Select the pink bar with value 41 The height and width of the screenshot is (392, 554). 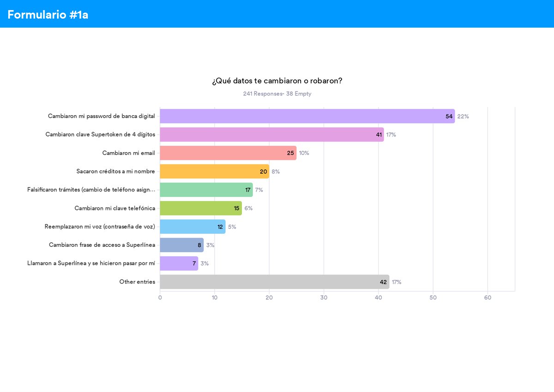(272, 135)
